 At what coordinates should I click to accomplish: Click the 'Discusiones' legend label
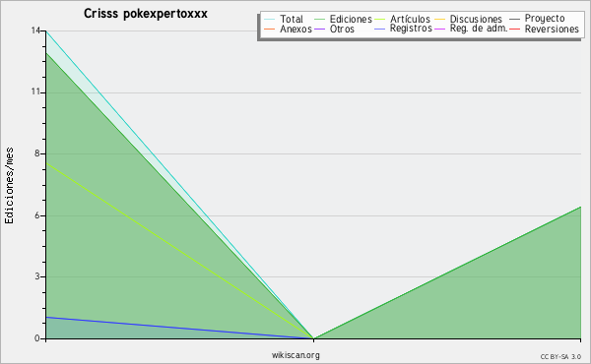pyautogui.click(x=476, y=19)
